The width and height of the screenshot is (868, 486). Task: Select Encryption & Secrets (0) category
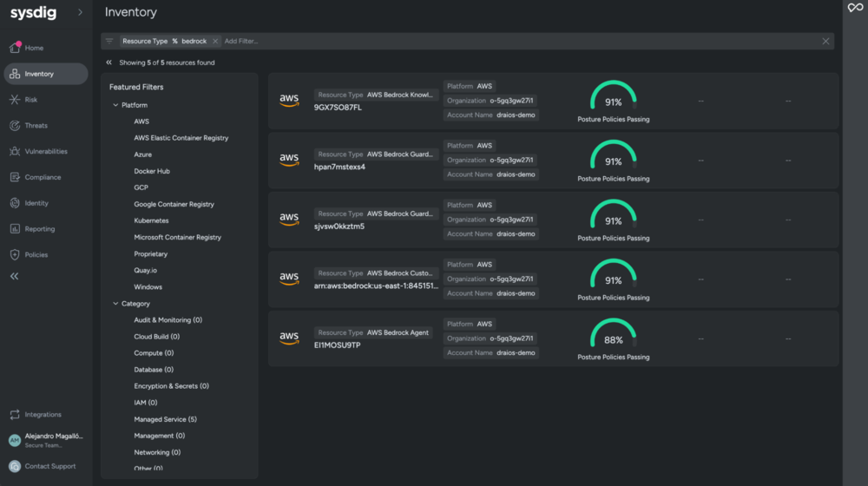click(171, 386)
